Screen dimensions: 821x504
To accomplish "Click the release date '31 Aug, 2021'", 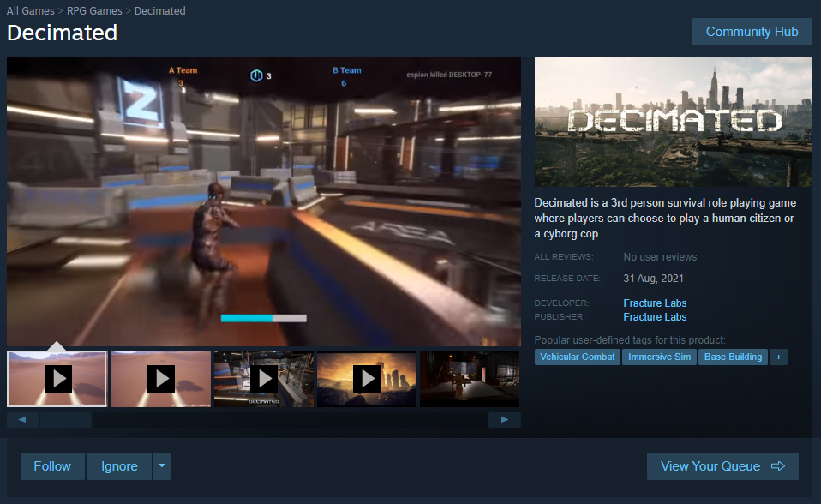I will 653,279.
